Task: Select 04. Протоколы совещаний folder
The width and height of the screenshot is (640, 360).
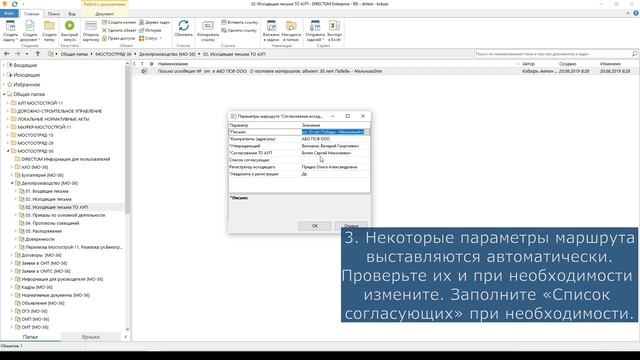Action: coord(52,223)
